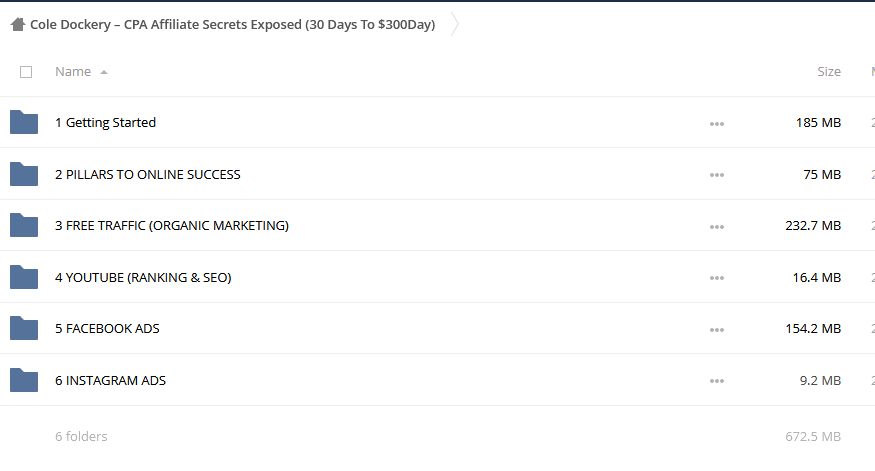The width and height of the screenshot is (875, 471).
Task: Click the 5 FACEBOOK ADS folder icon
Action: coord(24,328)
